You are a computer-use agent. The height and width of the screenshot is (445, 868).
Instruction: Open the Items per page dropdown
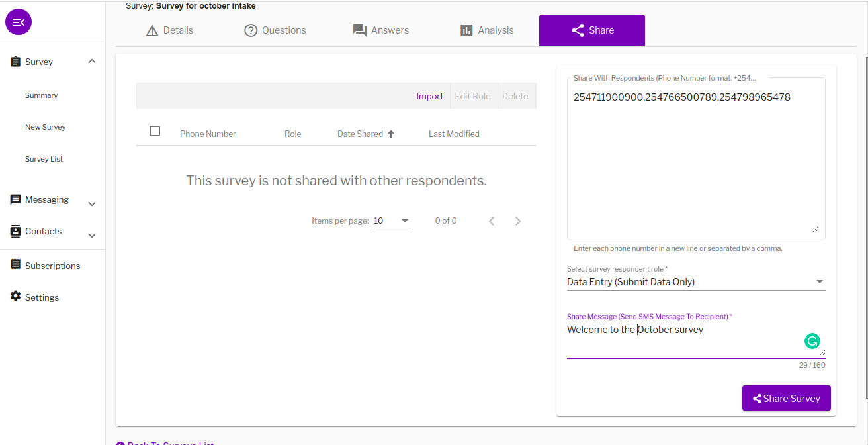point(392,221)
